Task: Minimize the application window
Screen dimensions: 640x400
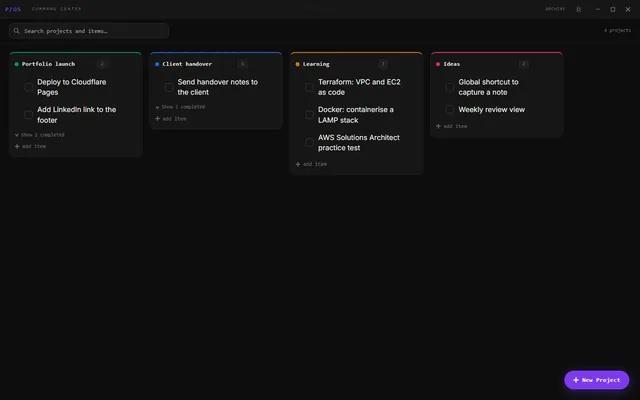Action: (x=598, y=9)
